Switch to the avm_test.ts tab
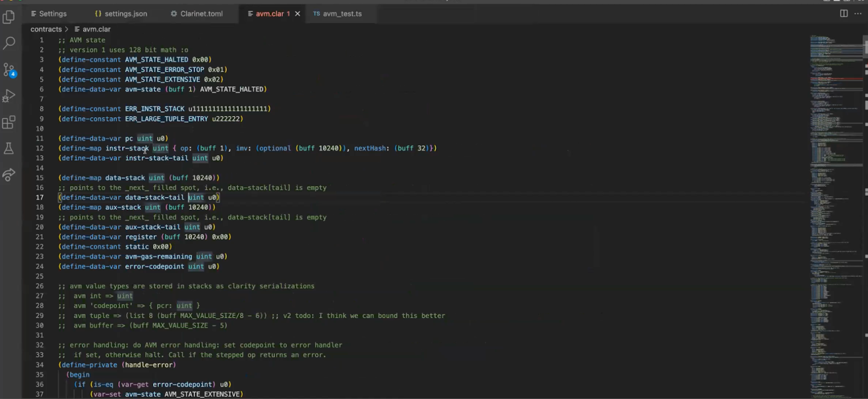Image resolution: width=868 pixels, height=399 pixels. pos(337,14)
